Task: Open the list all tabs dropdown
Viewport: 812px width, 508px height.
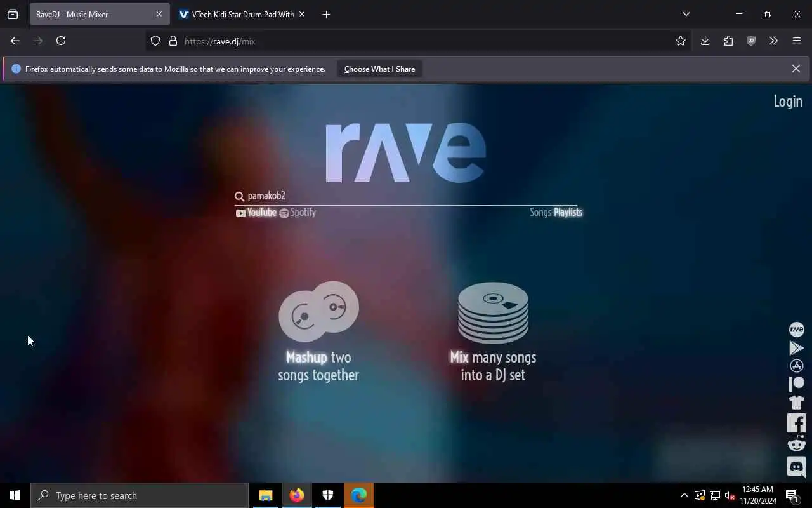Action: click(686, 14)
